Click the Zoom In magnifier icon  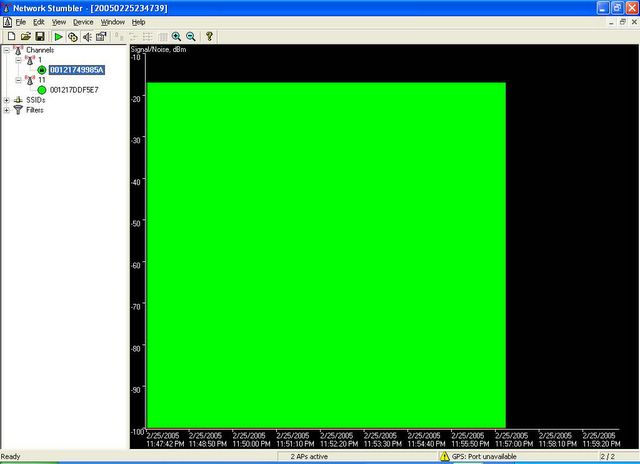pyautogui.click(x=176, y=36)
